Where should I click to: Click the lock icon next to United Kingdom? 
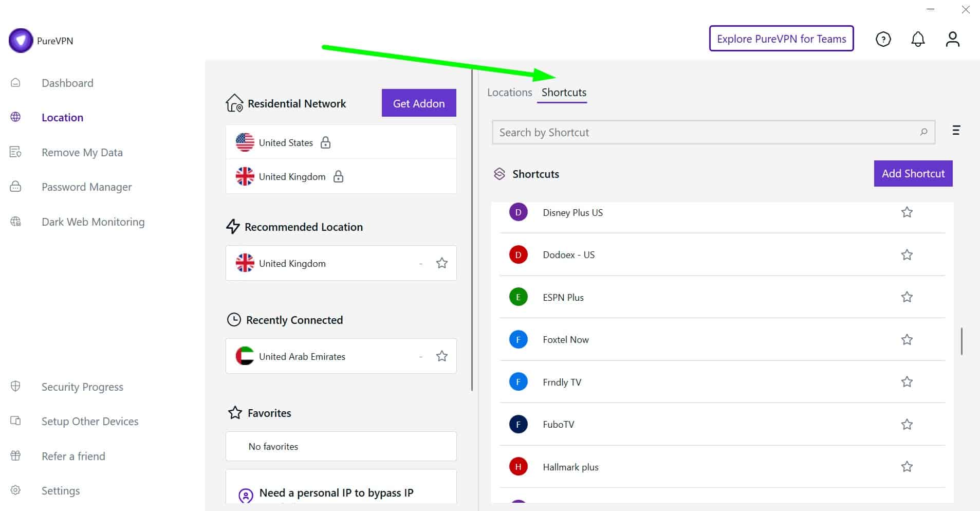pos(338,176)
